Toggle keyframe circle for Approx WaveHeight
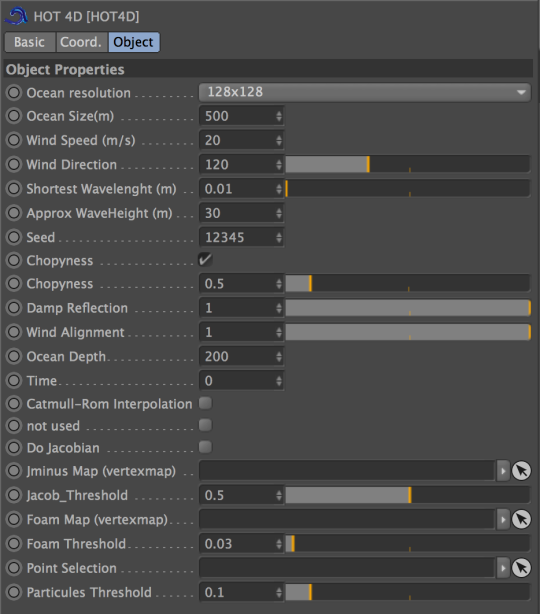 tap(14, 213)
